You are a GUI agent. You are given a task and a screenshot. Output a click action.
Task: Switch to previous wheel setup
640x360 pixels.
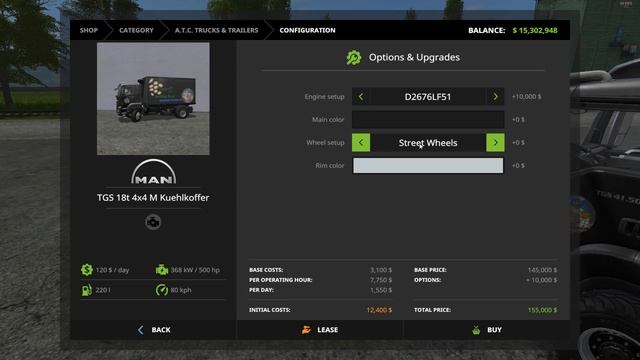coord(361,142)
